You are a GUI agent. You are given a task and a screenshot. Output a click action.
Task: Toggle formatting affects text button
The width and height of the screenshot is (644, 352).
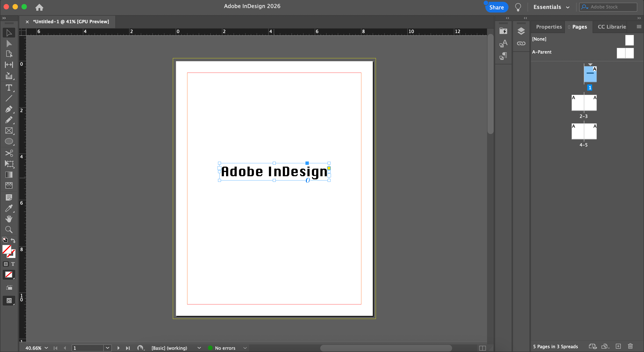click(13, 264)
